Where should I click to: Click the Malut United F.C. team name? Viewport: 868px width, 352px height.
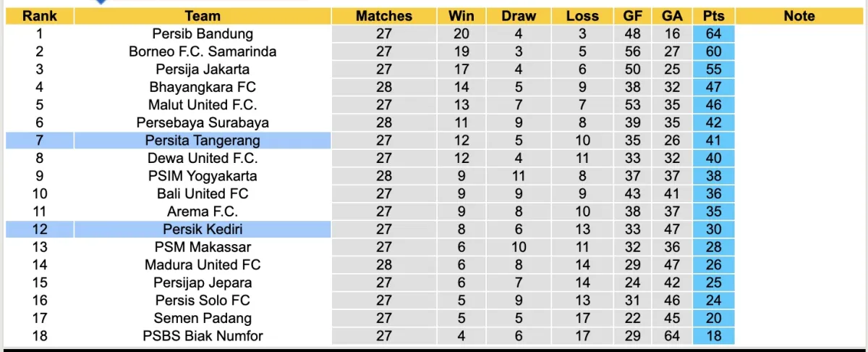[203, 105]
